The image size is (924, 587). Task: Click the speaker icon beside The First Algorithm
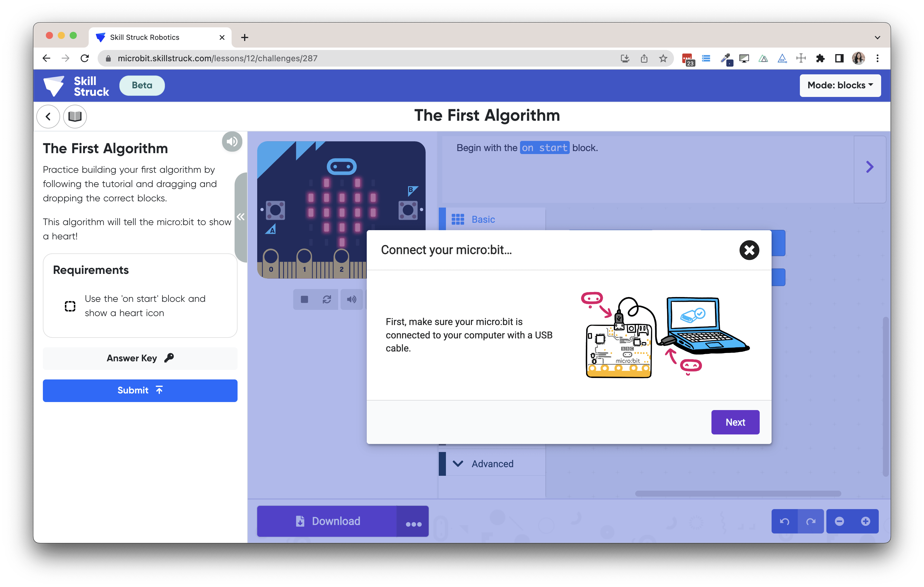point(232,142)
